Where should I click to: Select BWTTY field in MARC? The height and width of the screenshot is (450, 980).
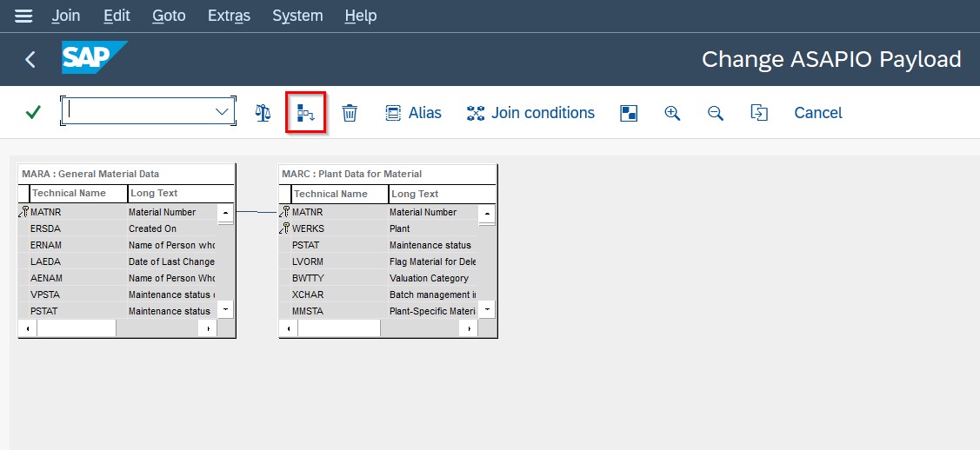308,278
